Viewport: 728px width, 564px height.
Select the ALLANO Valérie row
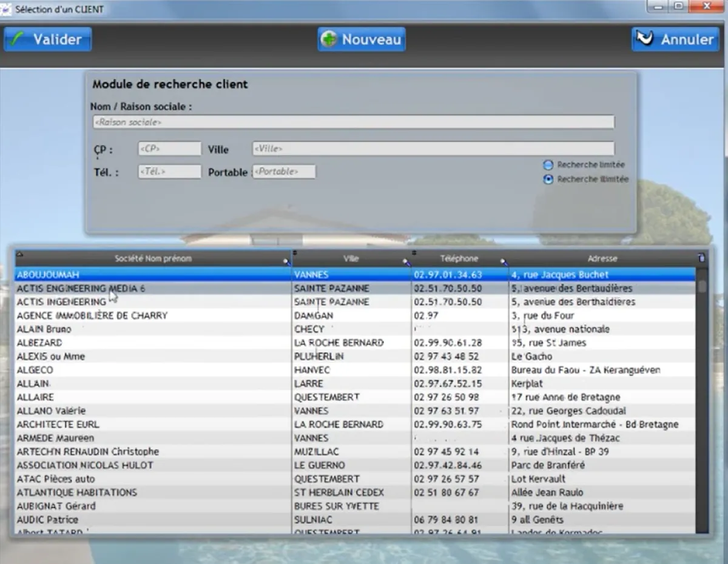(355, 411)
